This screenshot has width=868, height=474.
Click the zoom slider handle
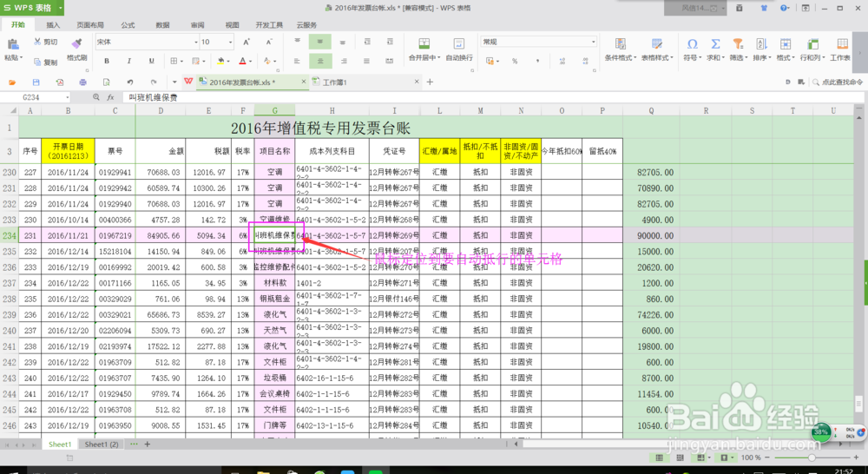(812, 458)
